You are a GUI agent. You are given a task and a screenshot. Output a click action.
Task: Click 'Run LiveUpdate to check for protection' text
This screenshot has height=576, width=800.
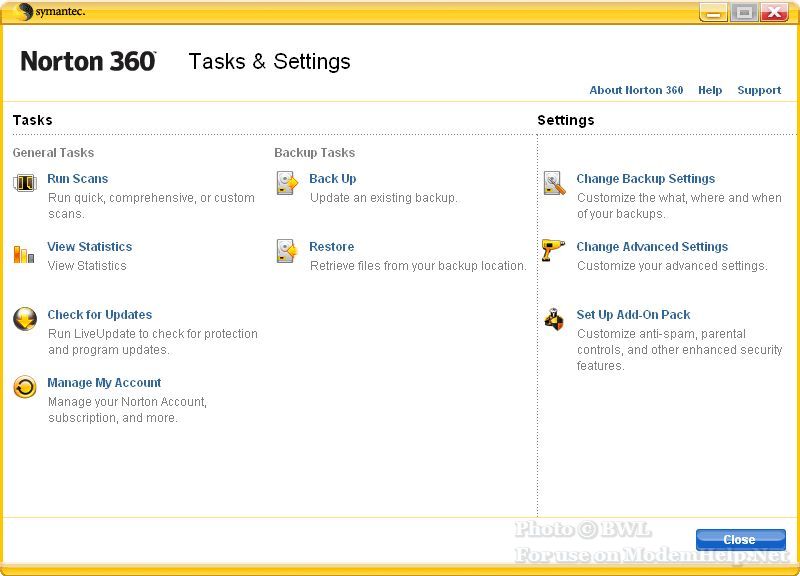(153, 334)
